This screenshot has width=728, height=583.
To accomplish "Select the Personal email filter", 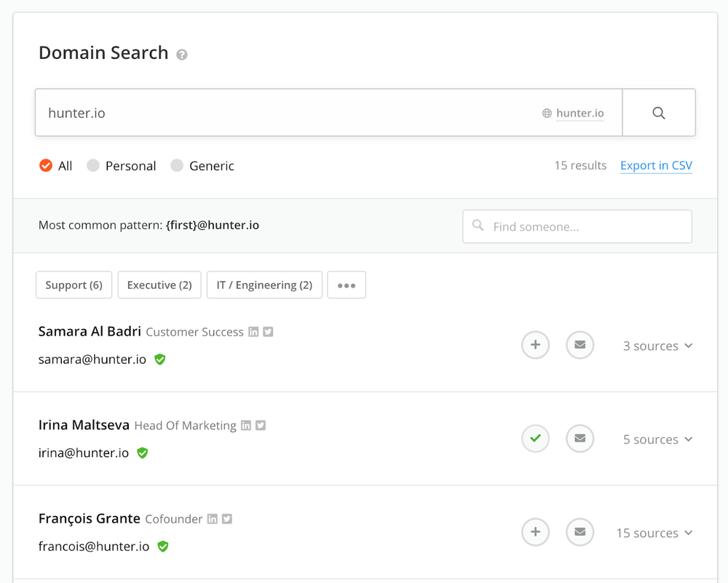I will click(x=93, y=165).
